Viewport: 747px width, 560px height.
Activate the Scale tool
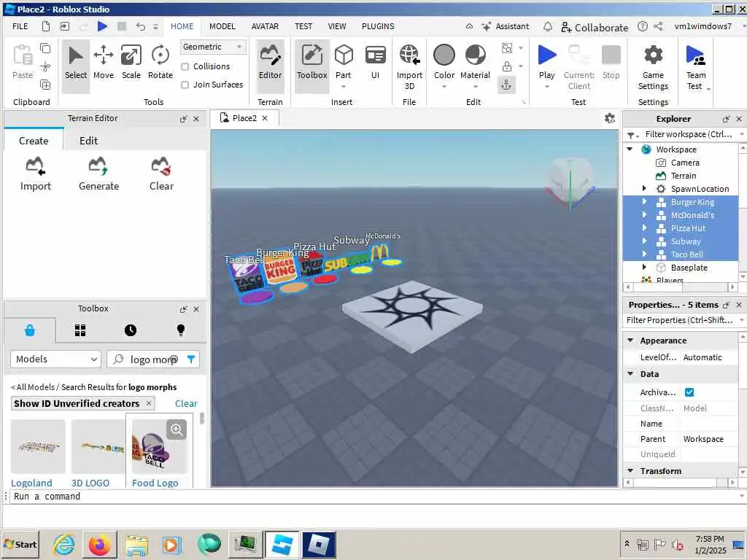click(x=131, y=63)
